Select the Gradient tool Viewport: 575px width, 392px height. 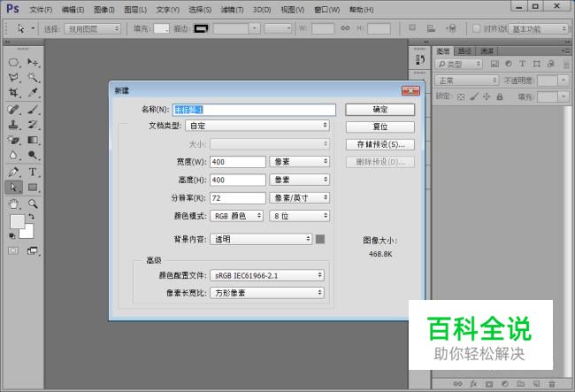pos(33,140)
